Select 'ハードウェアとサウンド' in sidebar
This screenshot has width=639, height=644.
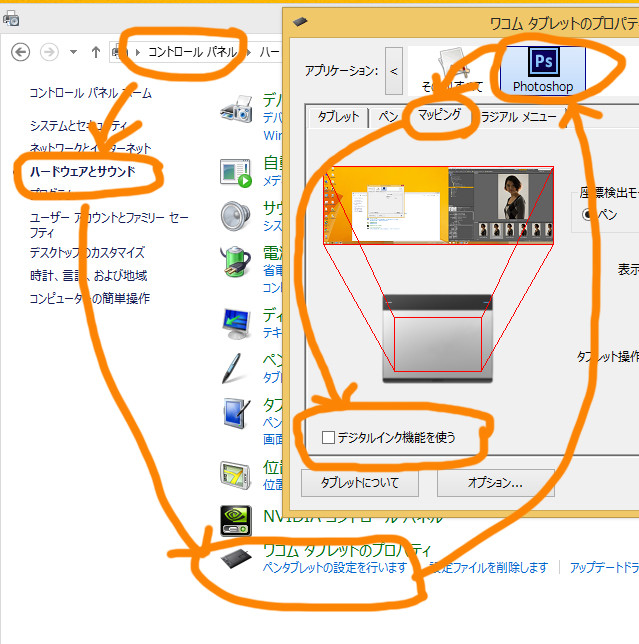coord(83,171)
